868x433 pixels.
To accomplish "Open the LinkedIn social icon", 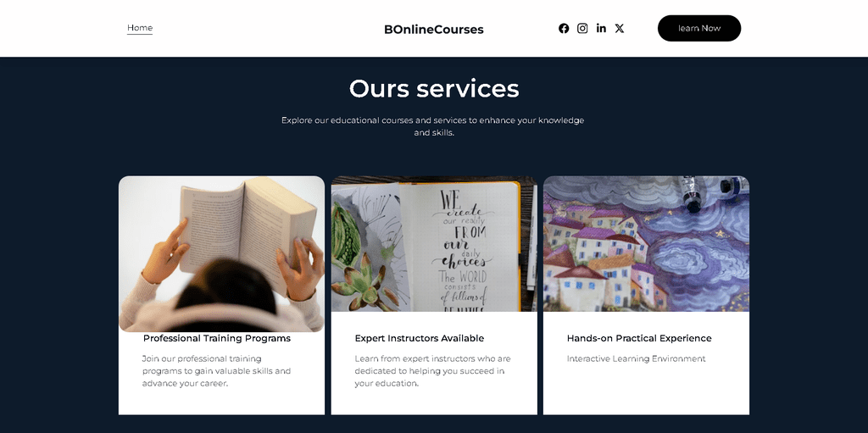I will pos(601,28).
